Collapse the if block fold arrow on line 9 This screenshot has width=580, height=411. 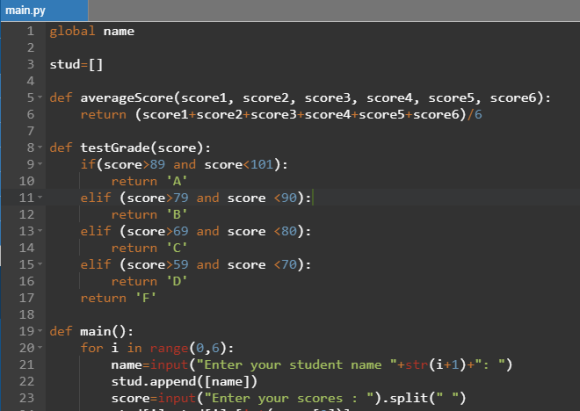click(40, 164)
